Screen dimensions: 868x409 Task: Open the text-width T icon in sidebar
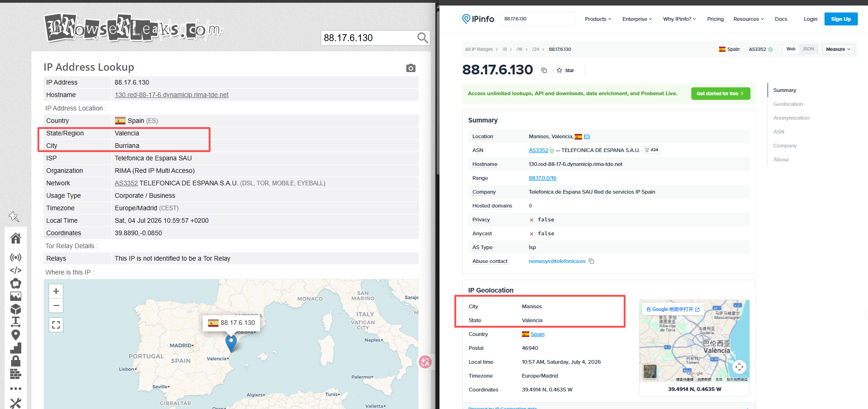16,322
